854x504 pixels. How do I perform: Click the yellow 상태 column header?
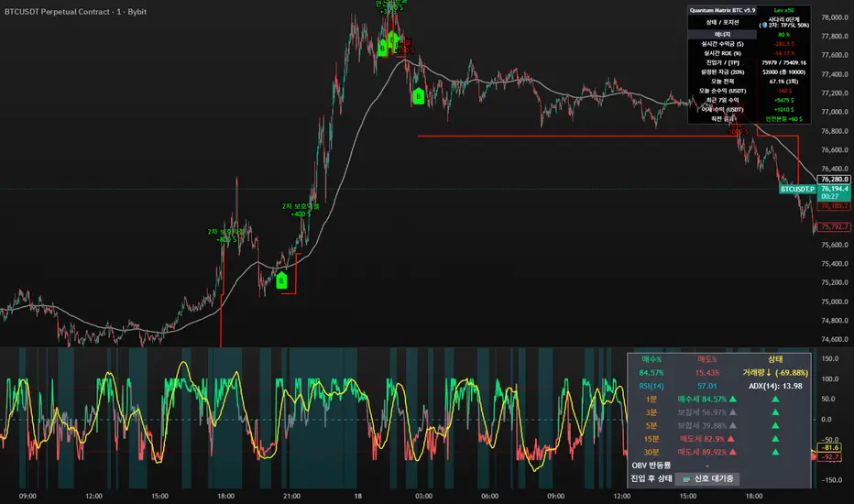point(775,359)
